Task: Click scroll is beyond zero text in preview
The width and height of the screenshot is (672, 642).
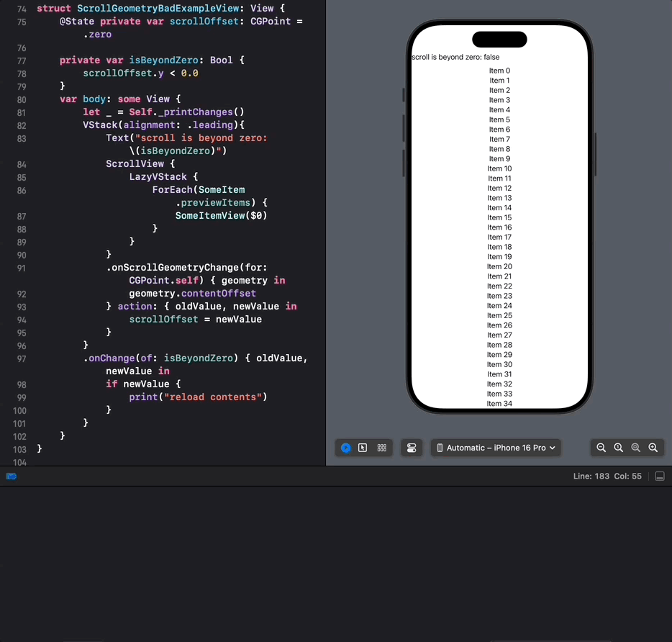Action: tap(455, 57)
